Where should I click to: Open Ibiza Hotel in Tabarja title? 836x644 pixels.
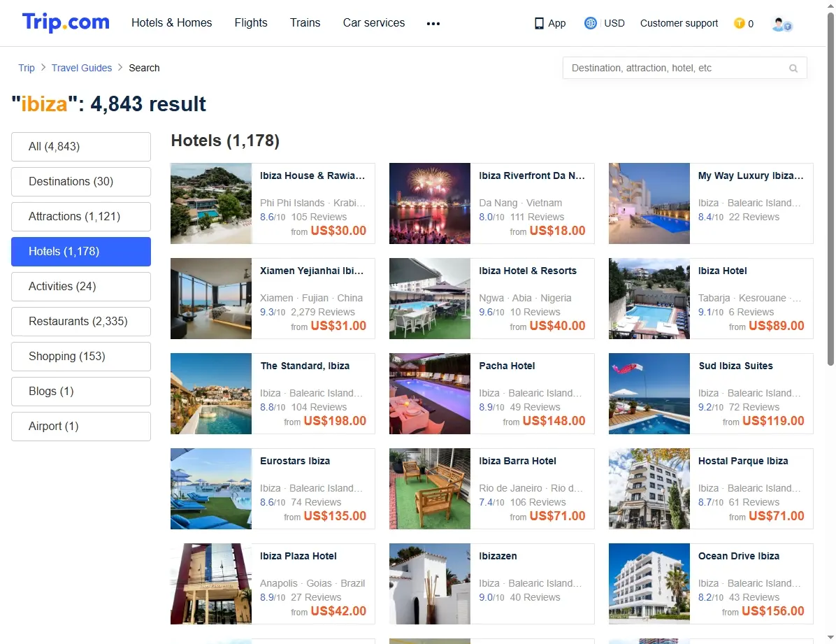tap(723, 271)
